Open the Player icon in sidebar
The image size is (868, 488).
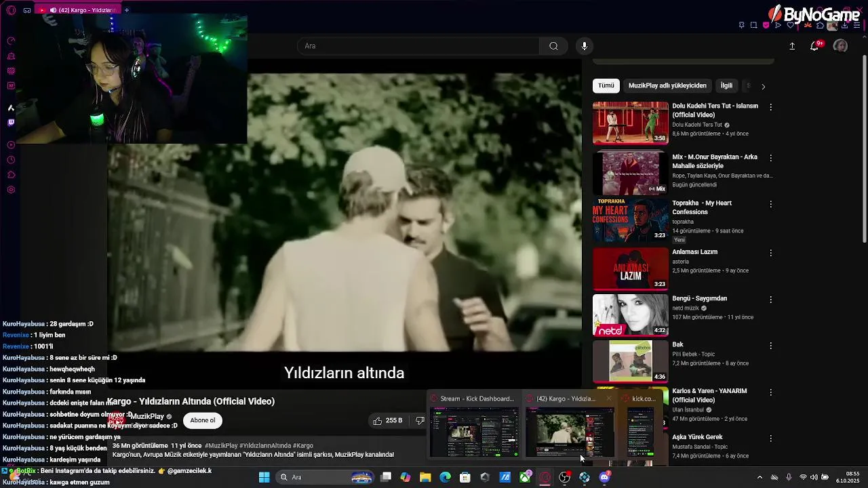click(x=11, y=145)
